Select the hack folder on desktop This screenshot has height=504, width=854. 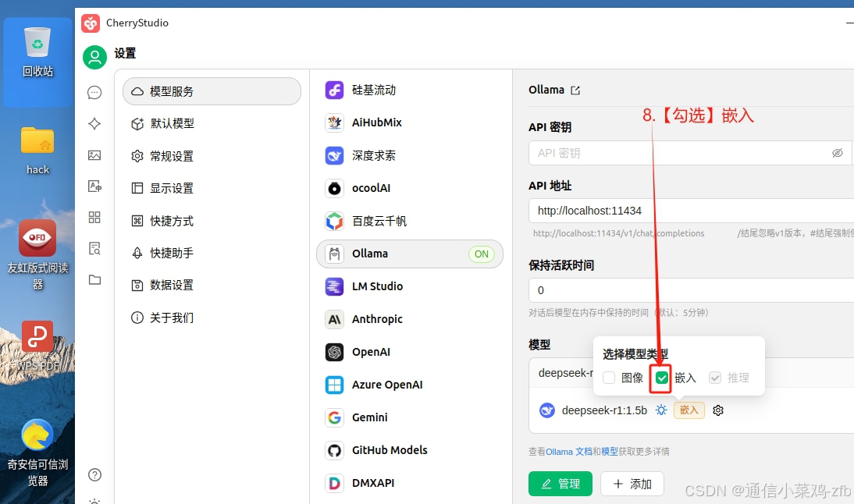coord(37,151)
